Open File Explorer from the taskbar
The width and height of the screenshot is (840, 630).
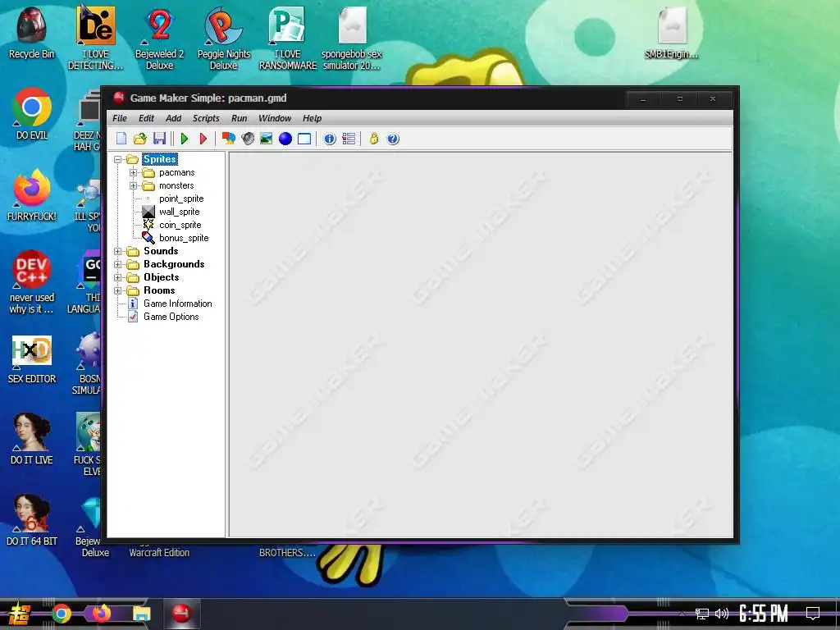click(141, 614)
